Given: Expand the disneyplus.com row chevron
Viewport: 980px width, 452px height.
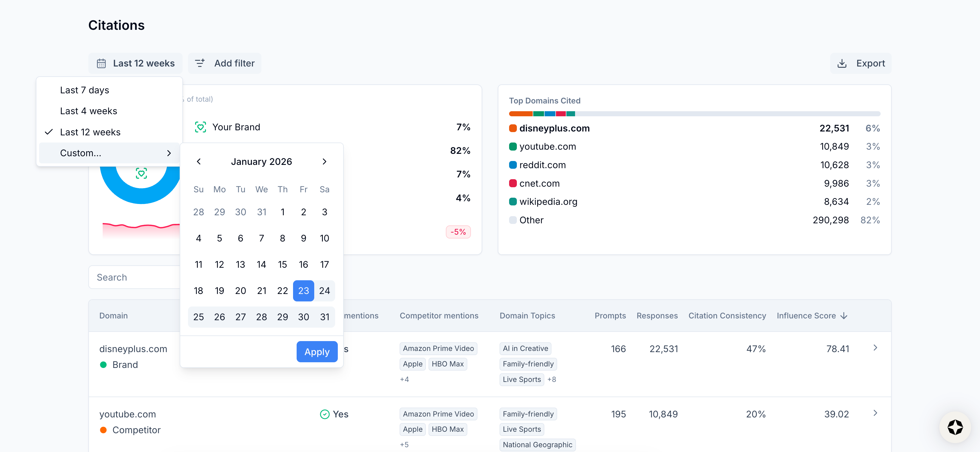Looking at the screenshot, I should click(x=875, y=347).
